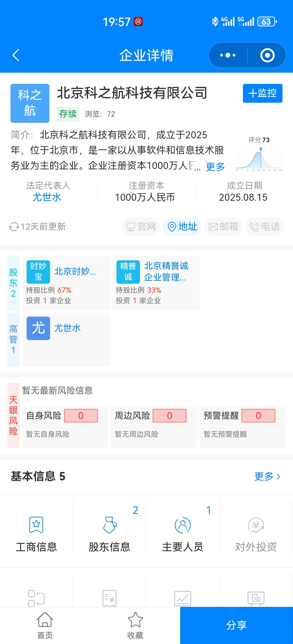Tap the 自身风险 red count box

(x=81, y=415)
